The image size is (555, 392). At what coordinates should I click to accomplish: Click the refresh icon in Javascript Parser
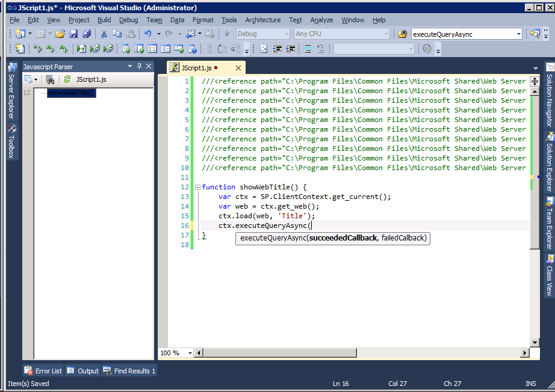67,79
